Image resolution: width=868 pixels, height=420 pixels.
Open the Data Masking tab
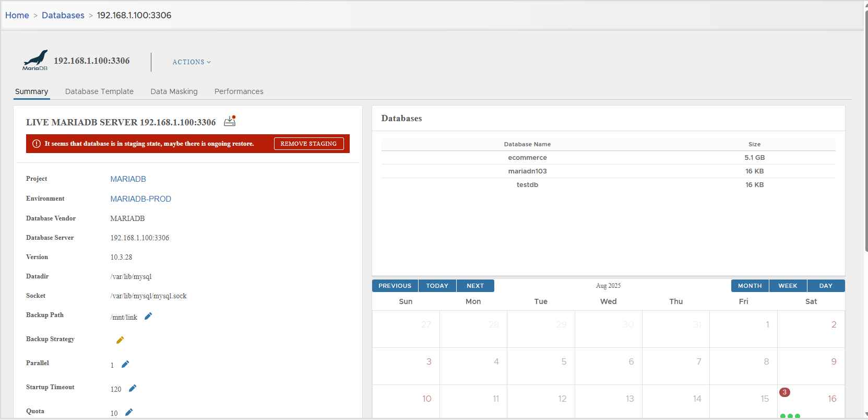(x=174, y=91)
